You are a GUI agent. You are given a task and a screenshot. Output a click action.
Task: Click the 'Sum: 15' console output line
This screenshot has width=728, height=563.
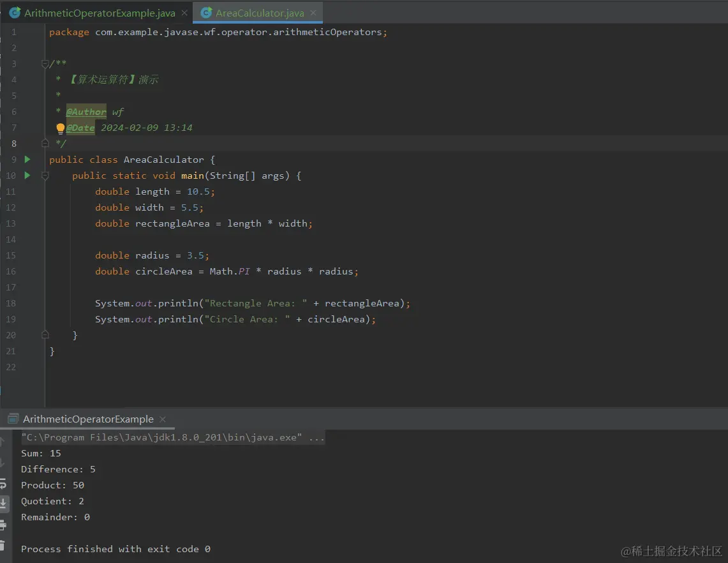pos(41,453)
